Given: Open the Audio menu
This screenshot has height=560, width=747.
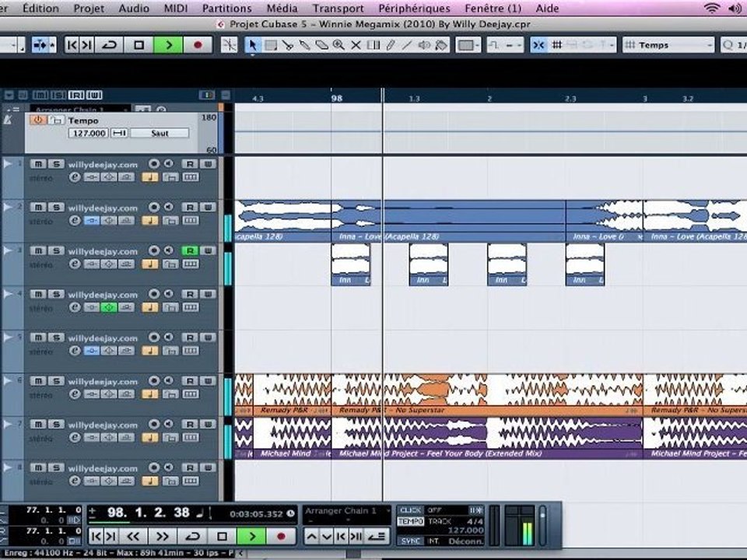Looking at the screenshot, I should pyautogui.click(x=134, y=8).
